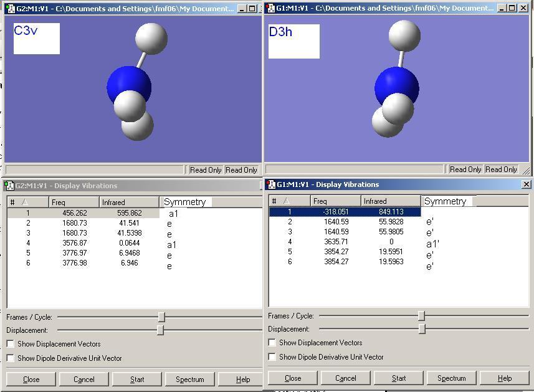Click the blue nitrogen atom in D3h view
The image size is (534, 392).
396,88
